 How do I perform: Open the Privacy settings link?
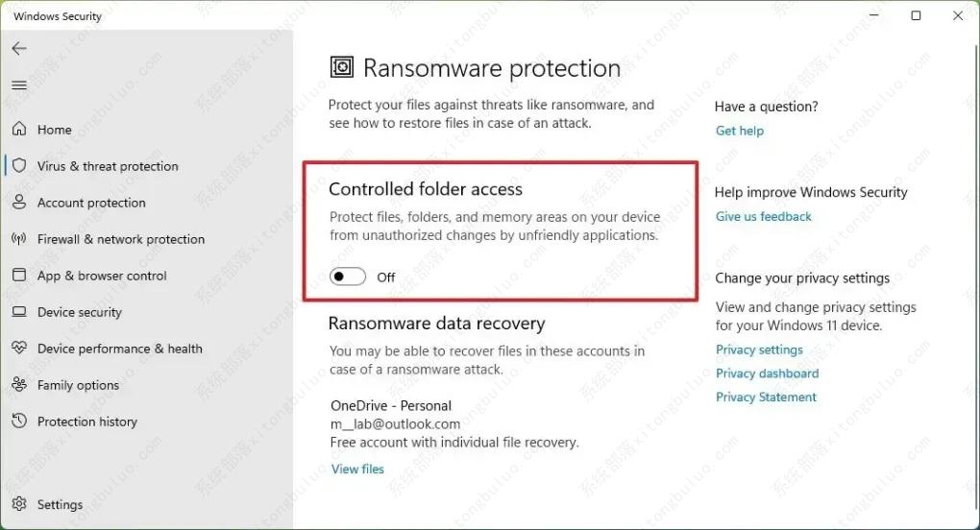click(759, 350)
